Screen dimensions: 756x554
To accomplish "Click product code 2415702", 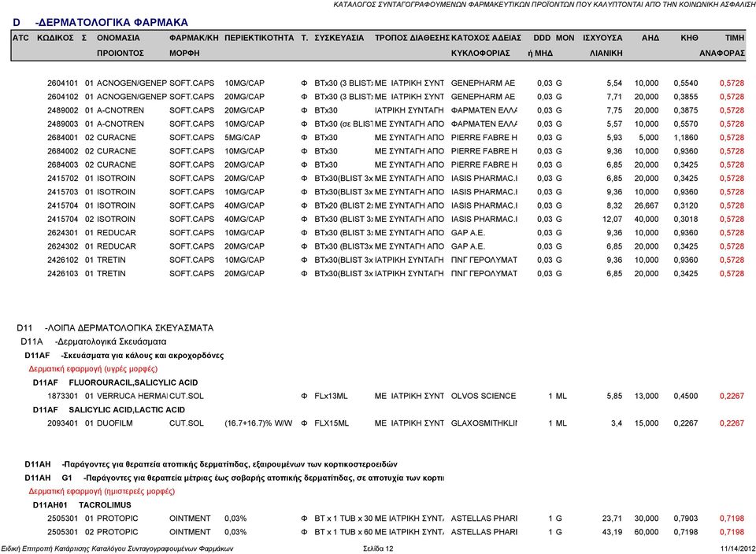I will point(62,179).
